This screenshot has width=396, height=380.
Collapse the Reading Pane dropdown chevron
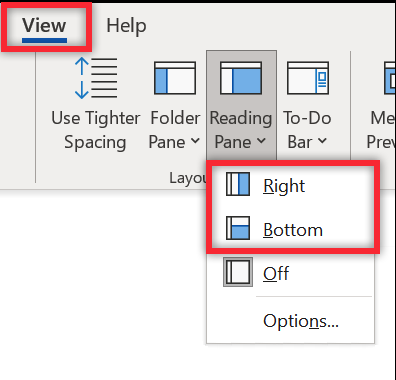[261, 141]
